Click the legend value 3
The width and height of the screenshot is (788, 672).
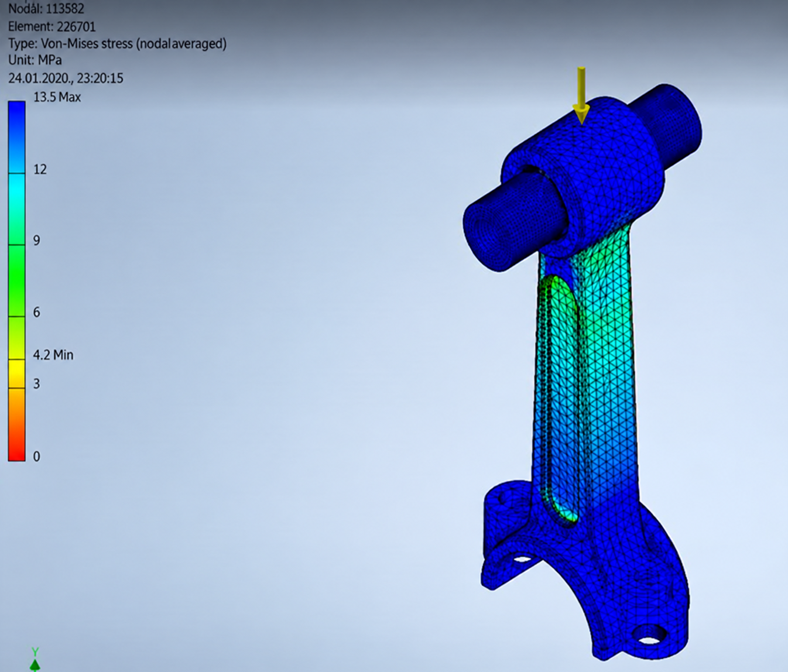point(37,384)
